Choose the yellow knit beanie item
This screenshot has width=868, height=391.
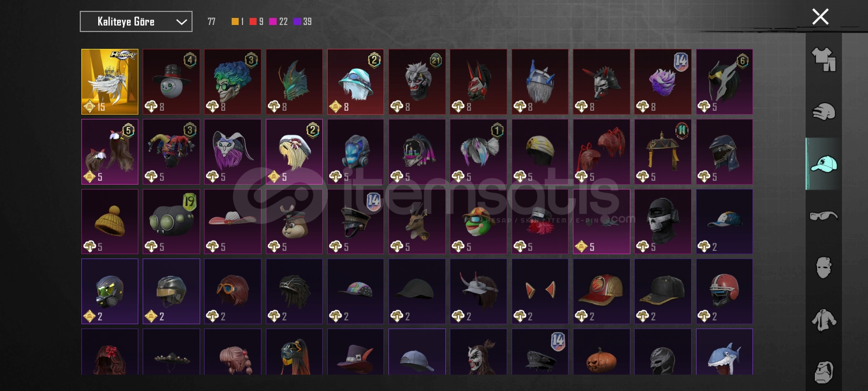pos(110,222)
